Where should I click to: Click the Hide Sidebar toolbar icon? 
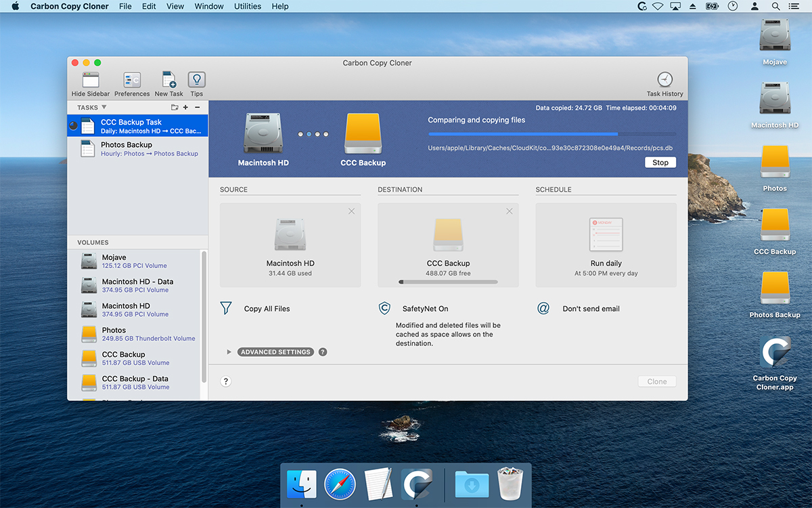click(x=91, y=80)
